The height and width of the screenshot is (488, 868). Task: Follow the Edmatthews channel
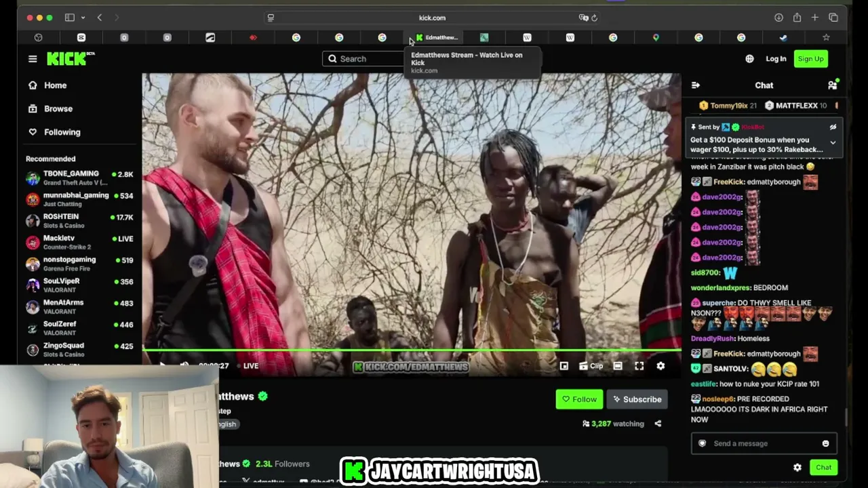click(x=579, y=399)
